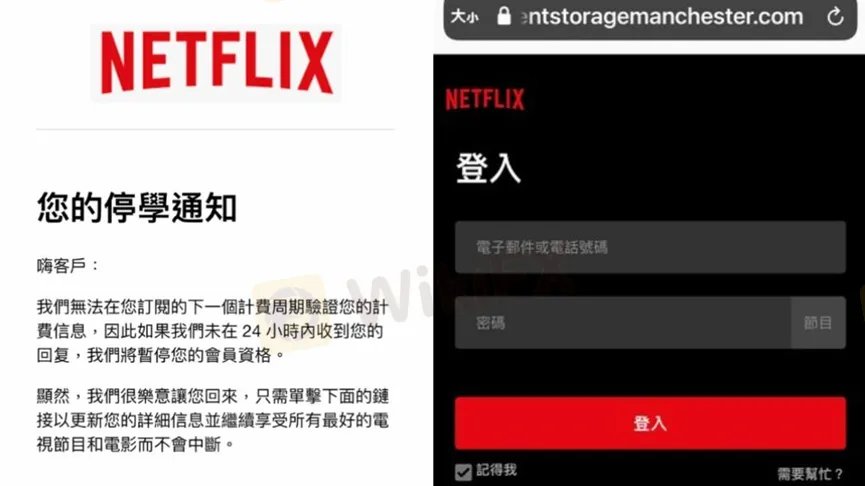Click the 嗨客戶 greeting line
This screenshot has width=865, height=486.
pyautogui.click(x=67, y=266)
